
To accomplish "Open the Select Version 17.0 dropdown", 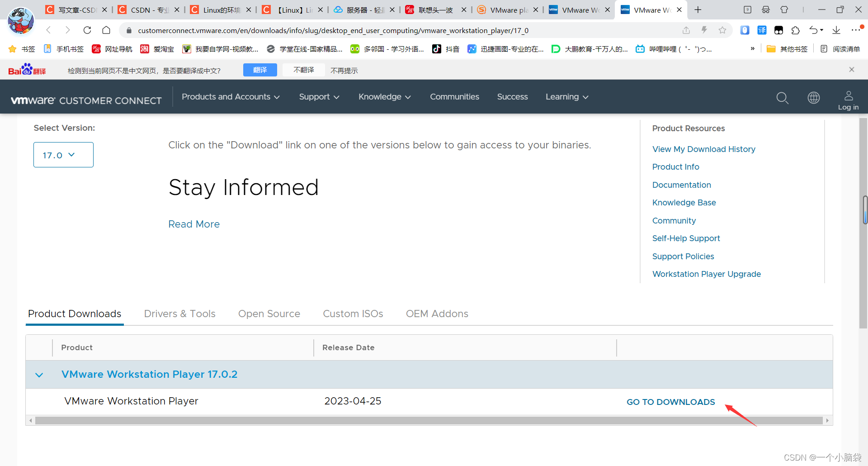I will (x=63, y=155).
